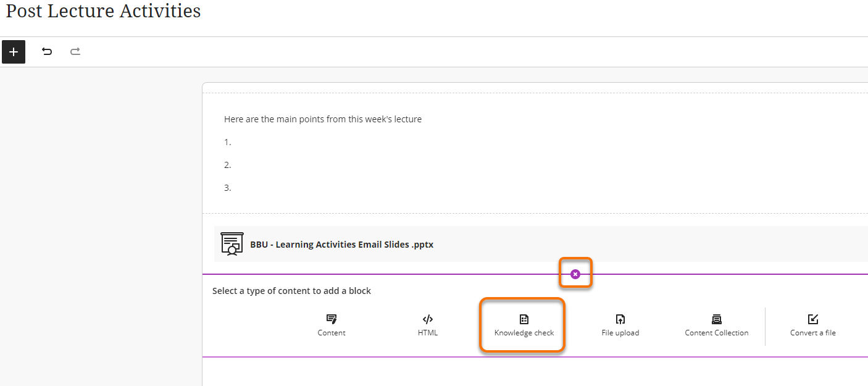
Task: Click list item number 1 in the text
Action: coord(227,141)
